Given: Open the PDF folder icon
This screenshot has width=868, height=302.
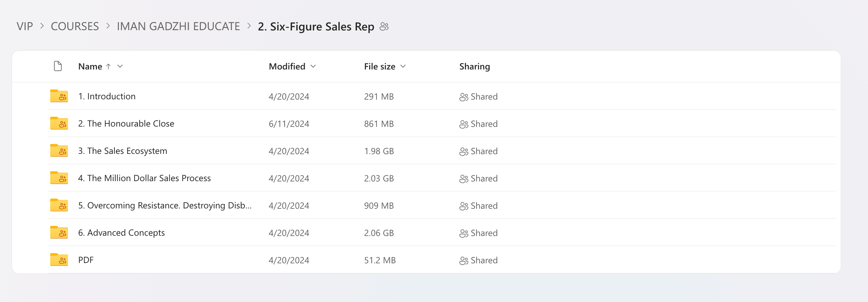Looking at the screenshot, I should coord(59,259).
